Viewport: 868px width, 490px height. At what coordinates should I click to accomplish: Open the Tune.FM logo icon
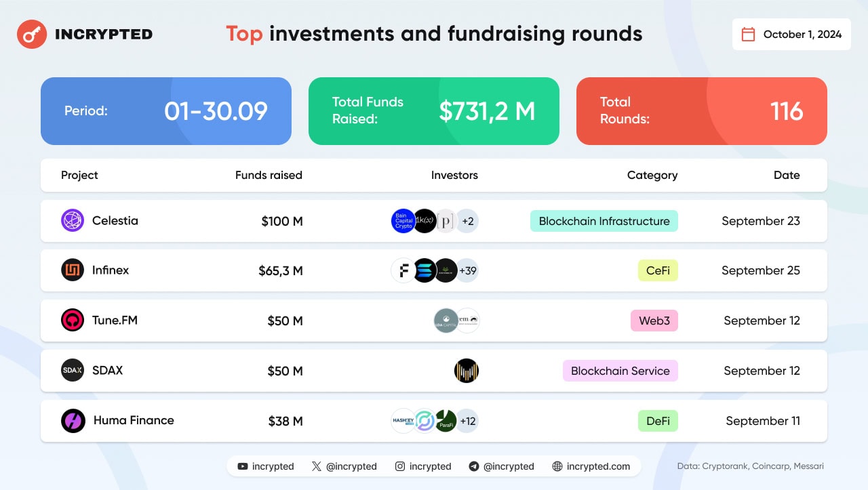[73, 321]
